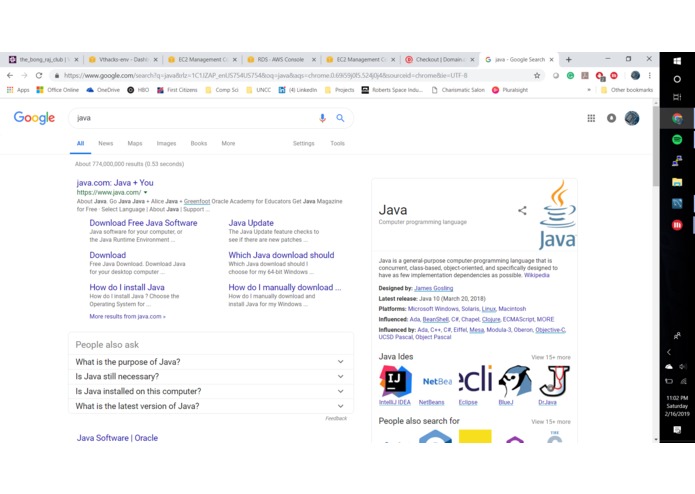
Task: Click Chrome icon in taskbar
Action: tap(677, 118)
